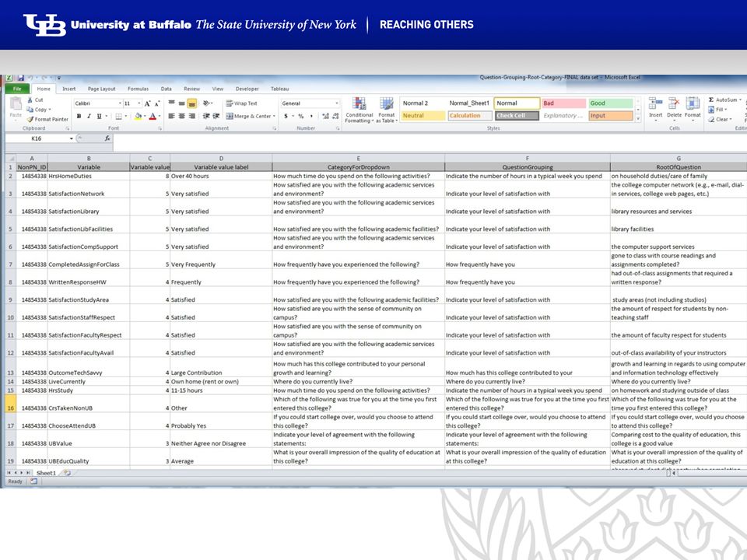Switch to the Data ribbon tab
This screenshot has width=747, height=560.
click(x=167, y=89)
